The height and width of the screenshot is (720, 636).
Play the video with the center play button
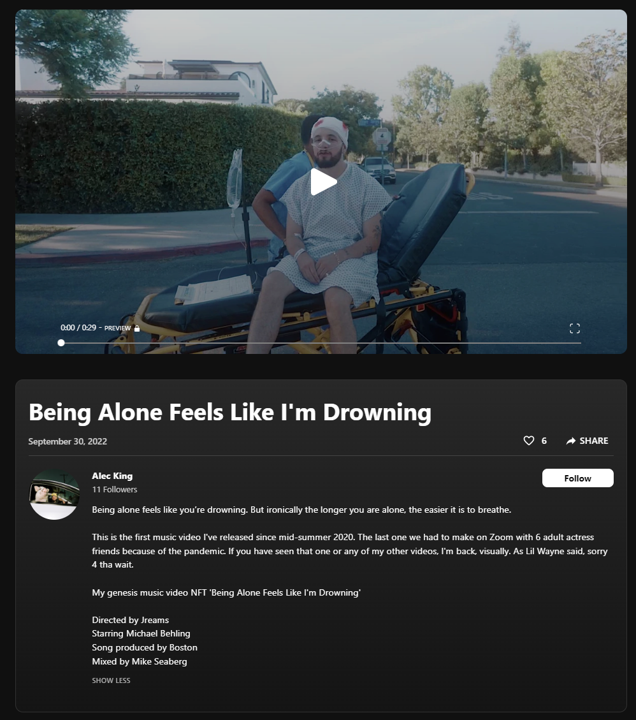point(323,182)
